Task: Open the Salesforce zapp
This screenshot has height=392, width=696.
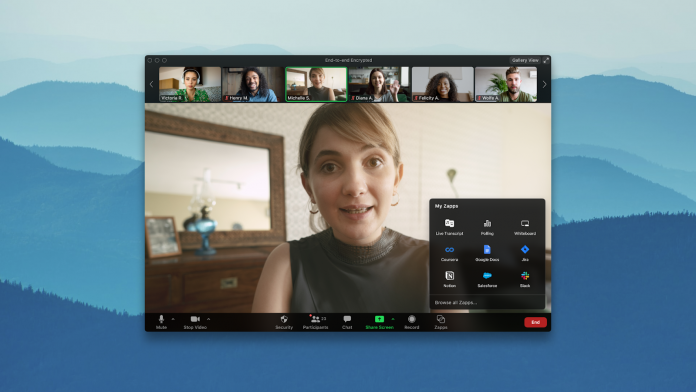Action: point(487,279)
